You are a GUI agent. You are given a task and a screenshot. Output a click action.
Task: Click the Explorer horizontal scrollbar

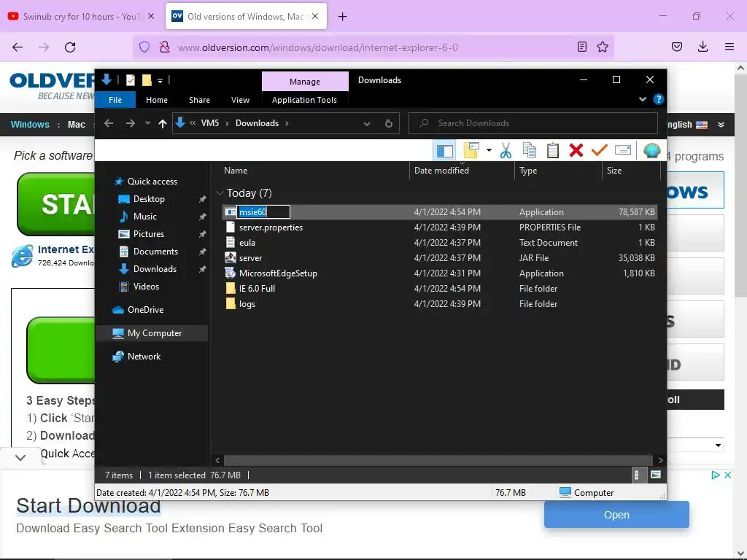click(x=438, y=461)
